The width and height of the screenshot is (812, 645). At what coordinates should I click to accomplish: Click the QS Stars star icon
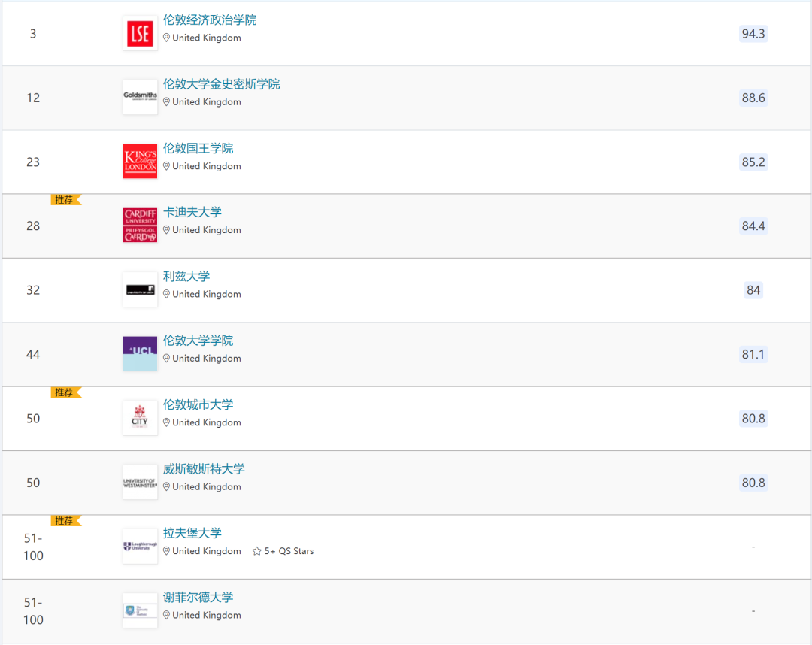257,551
